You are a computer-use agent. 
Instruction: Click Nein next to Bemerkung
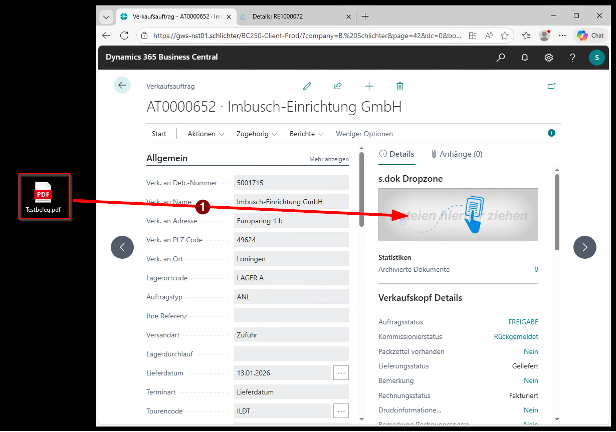pos(531,381)
